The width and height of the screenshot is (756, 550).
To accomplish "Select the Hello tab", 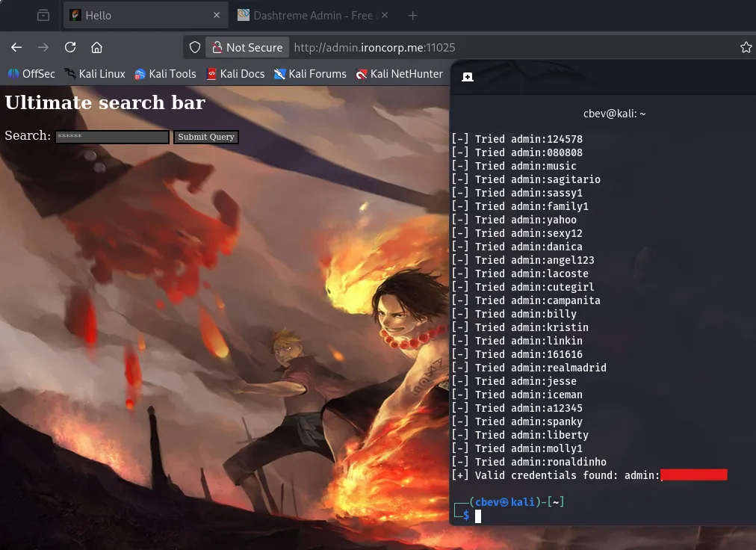I will [134, 15].
